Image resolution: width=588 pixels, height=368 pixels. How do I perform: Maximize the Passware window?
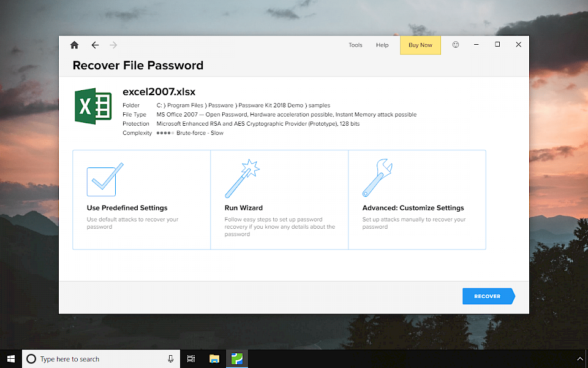click(x=497, y=44)
